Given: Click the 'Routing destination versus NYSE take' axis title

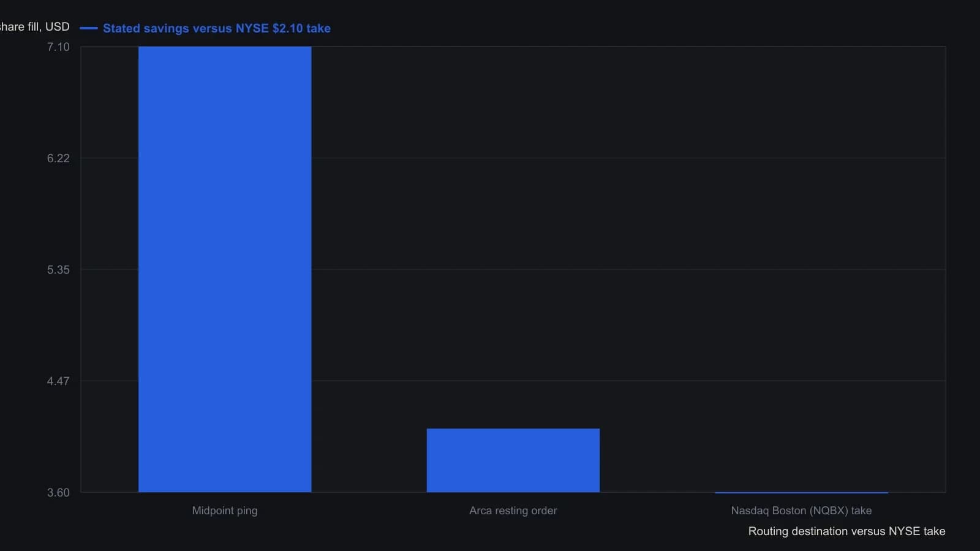Looking at the screenshot, I should [846, 531].
